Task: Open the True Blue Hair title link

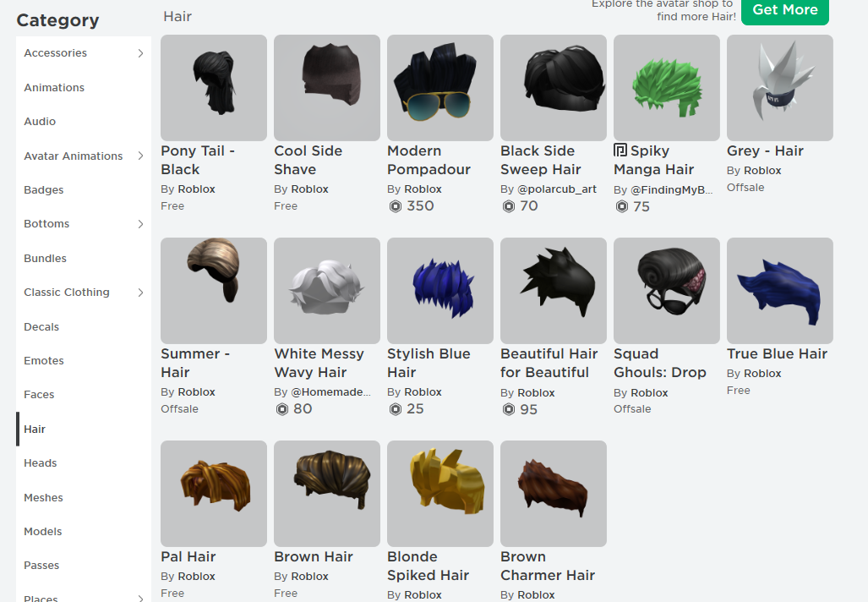Action: 778,353
